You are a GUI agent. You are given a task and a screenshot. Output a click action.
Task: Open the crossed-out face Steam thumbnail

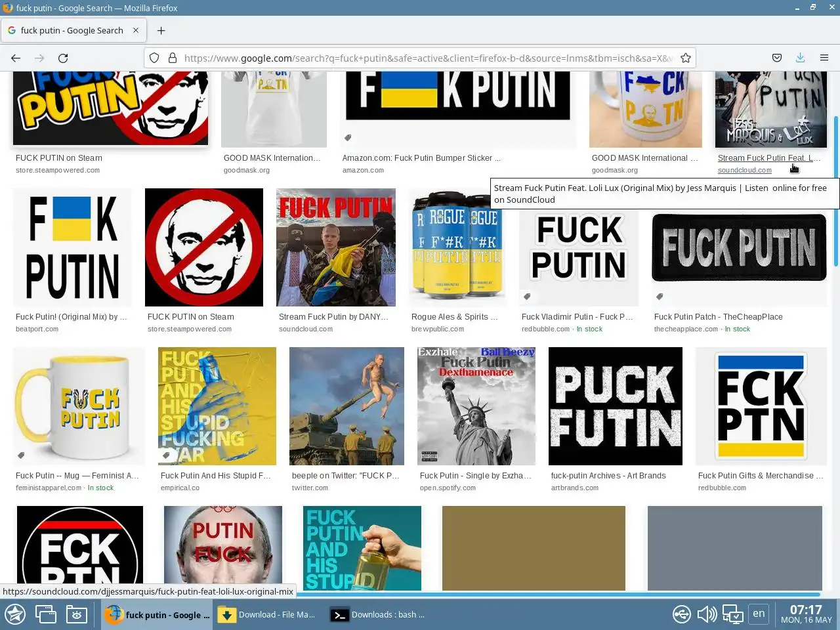[204, 247]
